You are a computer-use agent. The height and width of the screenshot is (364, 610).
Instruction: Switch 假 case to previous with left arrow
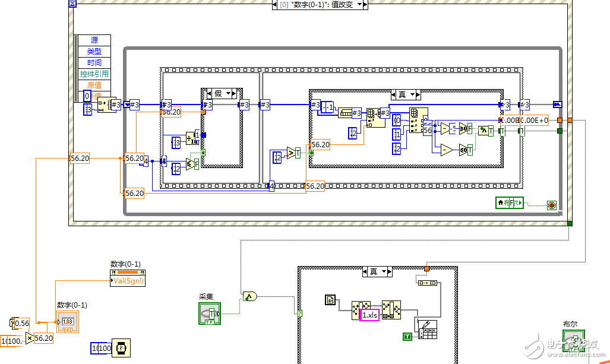pyautogui.click(x=209, y=93)
